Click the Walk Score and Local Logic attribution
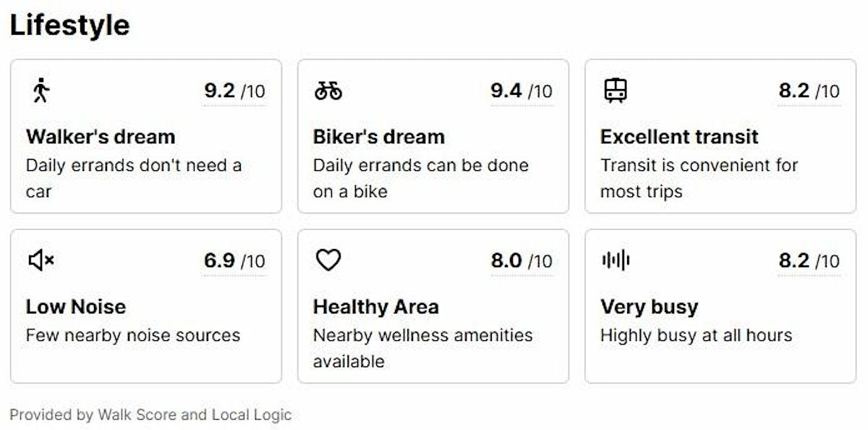Screen dimensions: 868x430 click(150, 415)
